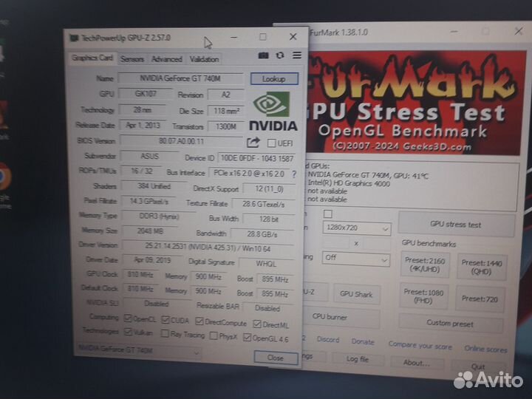Open the Advanced tab
Viewport: 532px width, 399px height.
[x=166, y=59]
